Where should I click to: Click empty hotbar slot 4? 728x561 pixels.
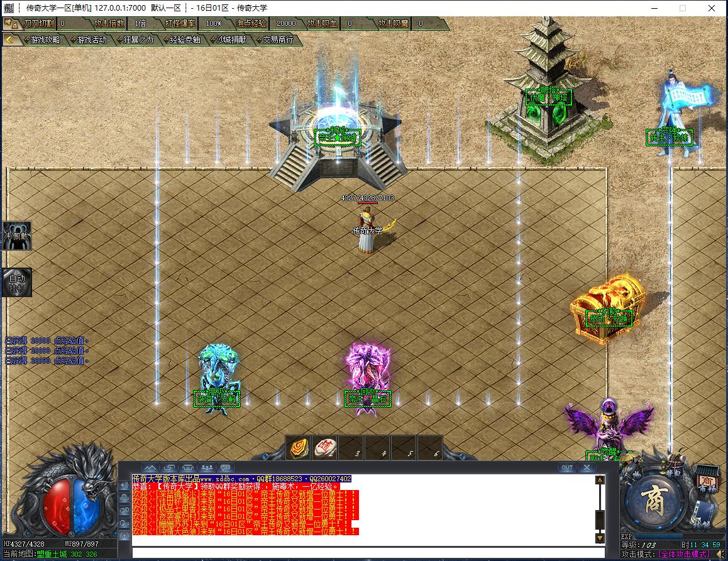(x=378, y=448)
